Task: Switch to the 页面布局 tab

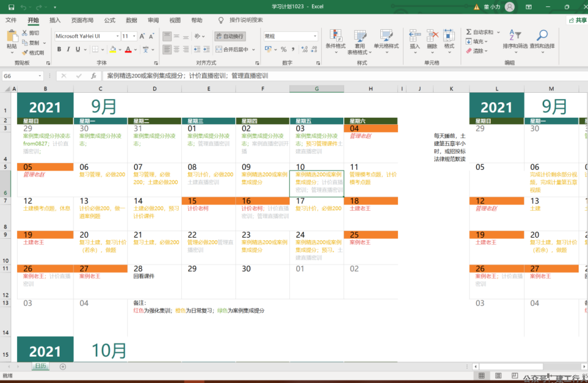Action: tap(82, 20)
